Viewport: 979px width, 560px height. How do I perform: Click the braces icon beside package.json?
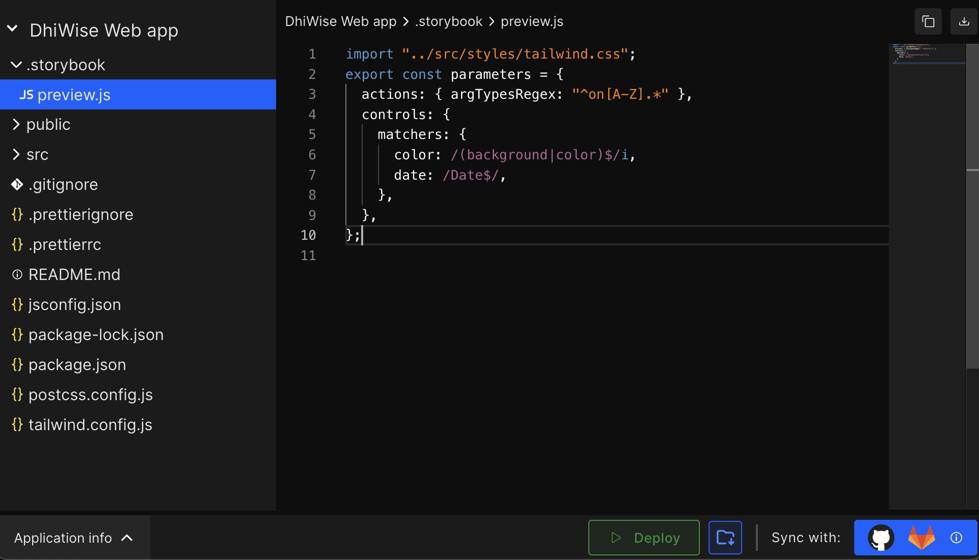[17, 365]
